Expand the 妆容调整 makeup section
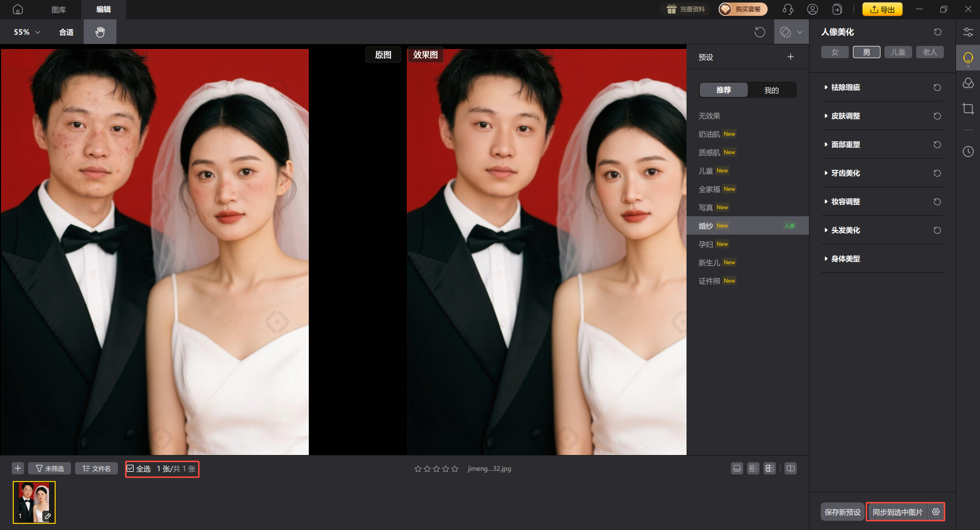This screenshot has height=530, width=980. pos(846,201)
